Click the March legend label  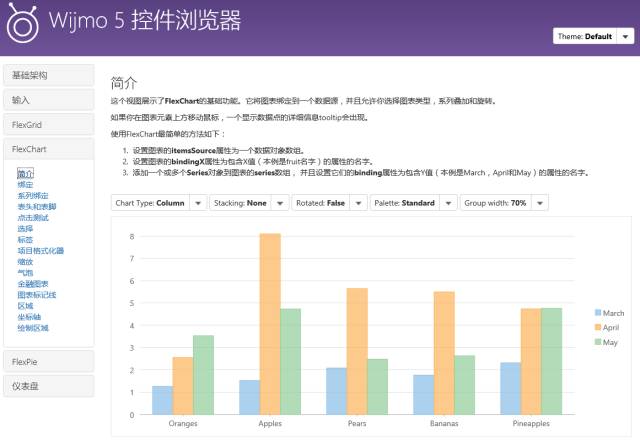[613, 313]
